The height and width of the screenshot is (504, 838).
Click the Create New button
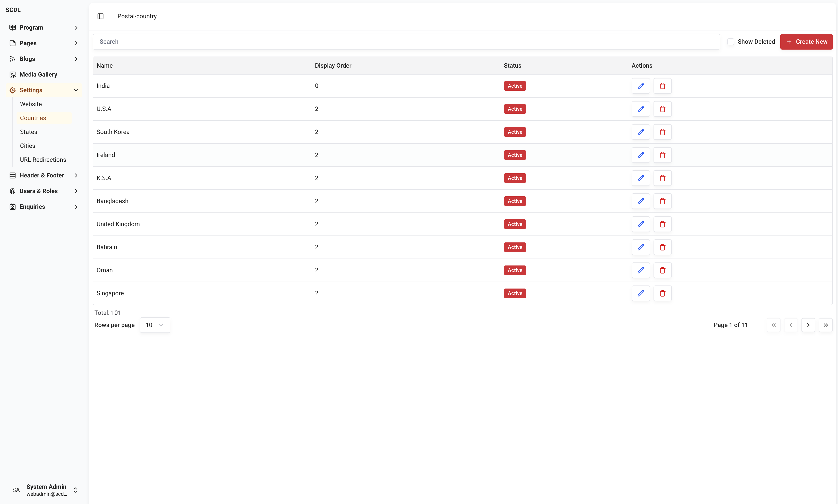806,42
